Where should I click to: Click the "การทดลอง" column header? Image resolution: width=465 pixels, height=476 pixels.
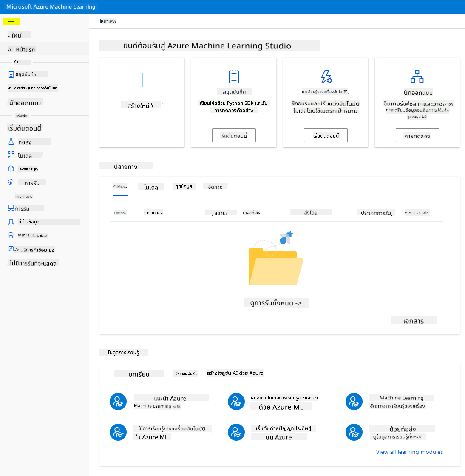pos(153,213)
